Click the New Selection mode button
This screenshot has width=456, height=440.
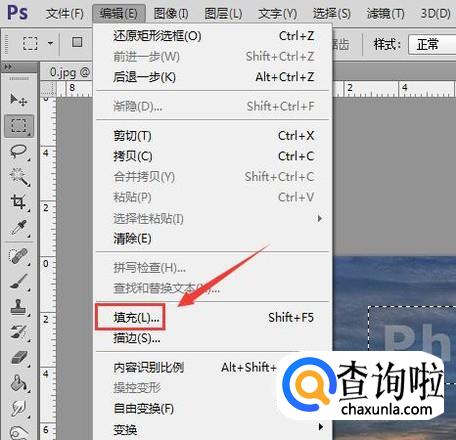click(x=77, y=42)
